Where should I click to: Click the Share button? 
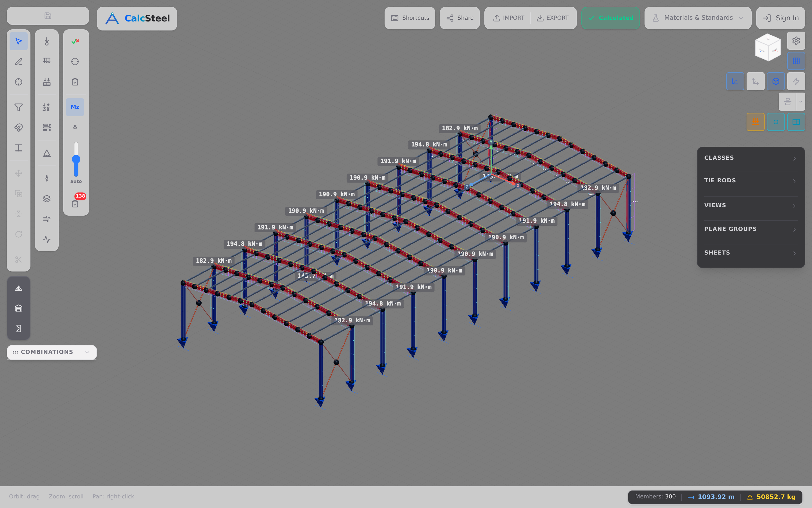tap(460, 18)
